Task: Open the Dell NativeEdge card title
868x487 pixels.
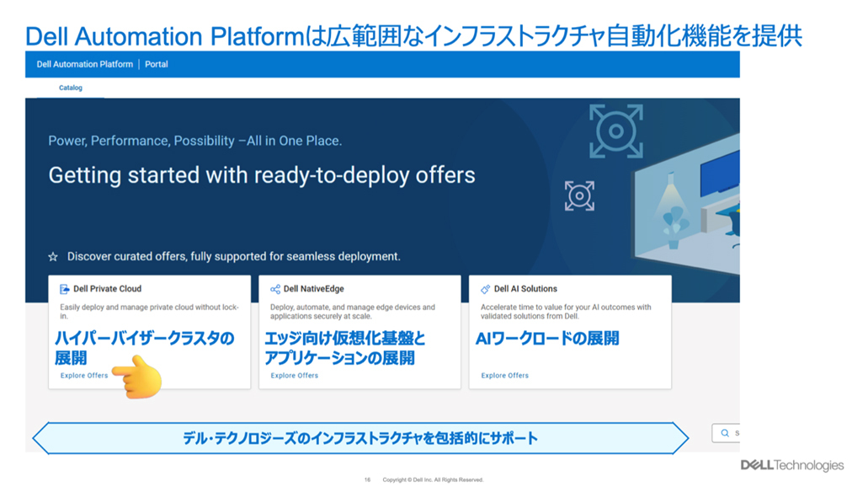Action: pyautogui.click(x=314, y=289)
